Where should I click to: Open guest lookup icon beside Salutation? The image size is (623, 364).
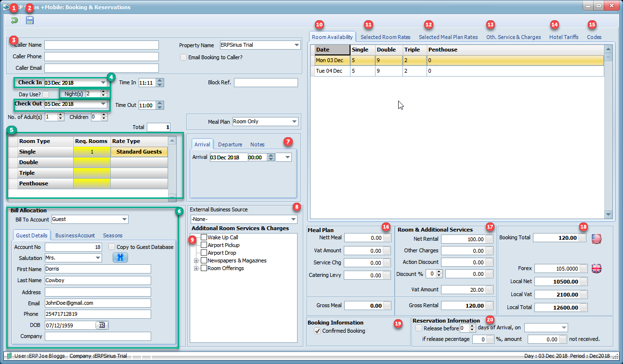tap(120, 258)
